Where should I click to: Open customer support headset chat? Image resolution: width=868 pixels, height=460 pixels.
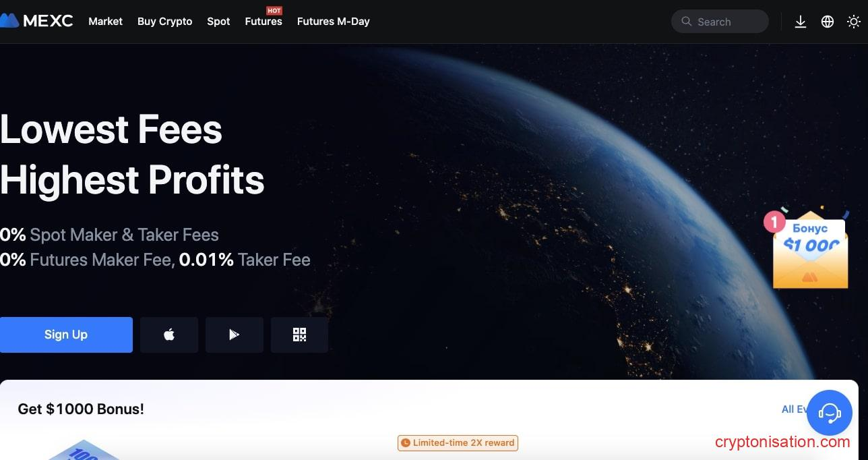(830, 413)
